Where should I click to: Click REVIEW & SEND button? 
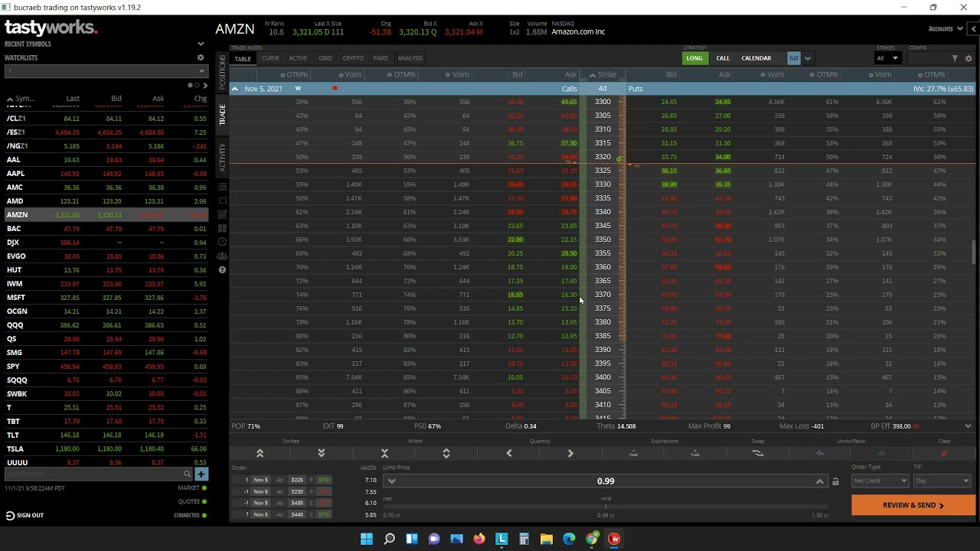913,505
